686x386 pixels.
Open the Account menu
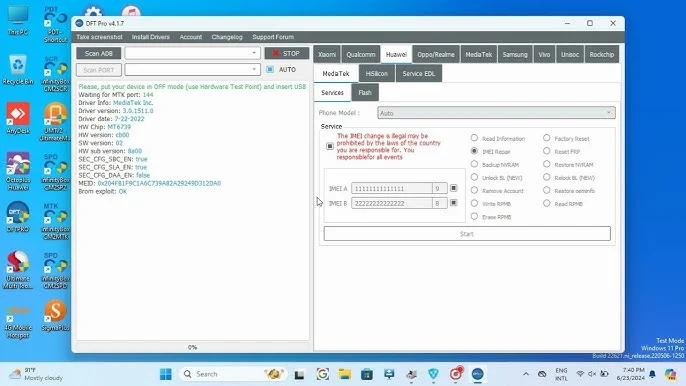point(191,37)
